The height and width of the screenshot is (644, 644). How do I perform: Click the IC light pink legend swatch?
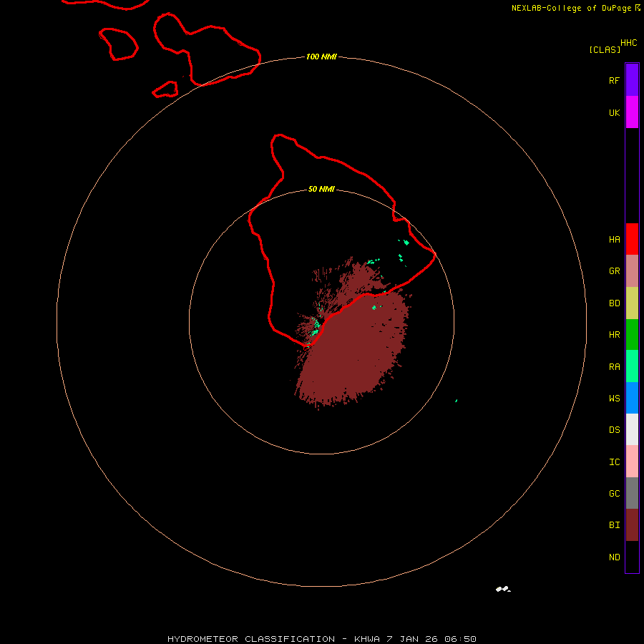point(632,462)
